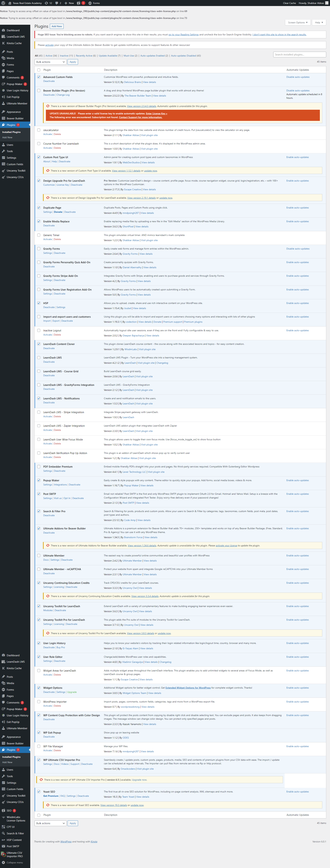Delete the Generic Timer plugin

click(57, 239)
